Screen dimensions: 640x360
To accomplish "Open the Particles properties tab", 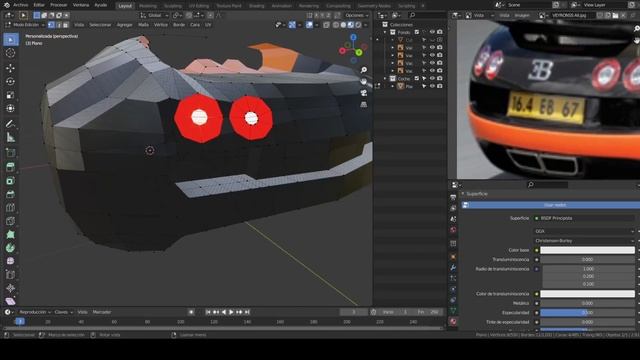I will click(x=453, y=278).
